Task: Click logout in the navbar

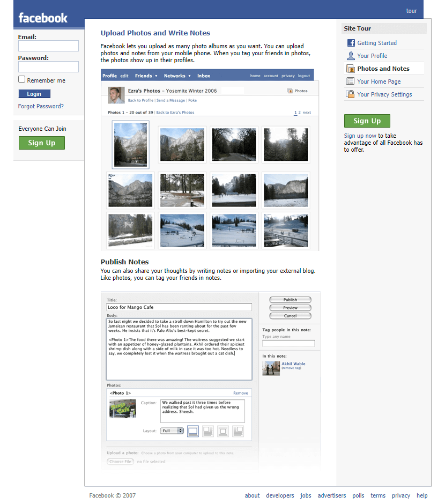Action: pyautogui.click(x=304, y=76)
